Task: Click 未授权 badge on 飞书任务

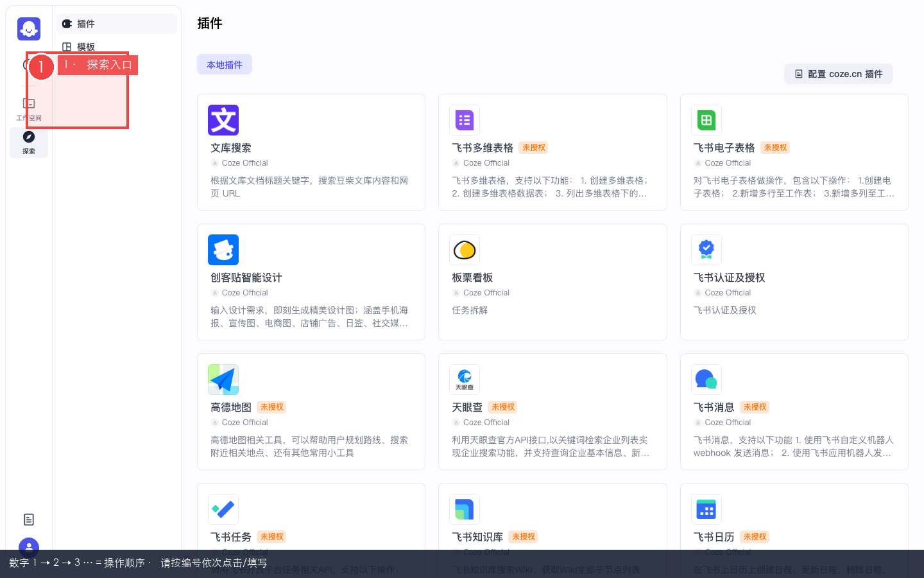Action: pos(272,537)
